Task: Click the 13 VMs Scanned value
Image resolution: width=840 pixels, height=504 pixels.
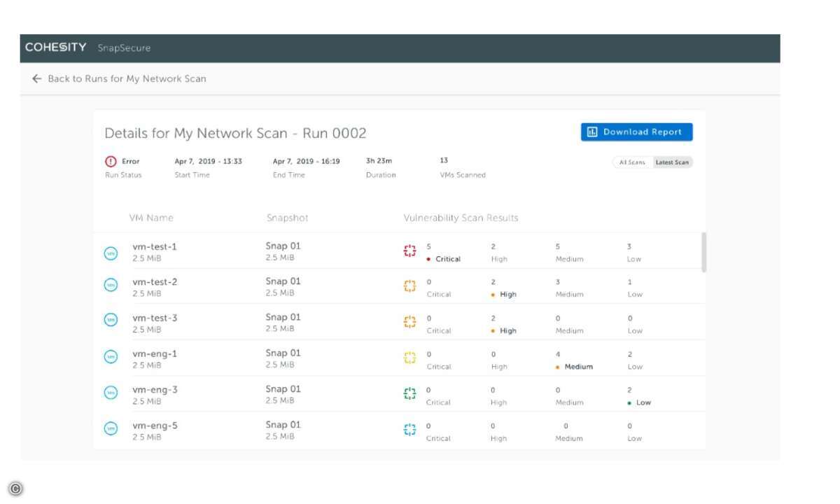Action: click(x=444, y=161)
